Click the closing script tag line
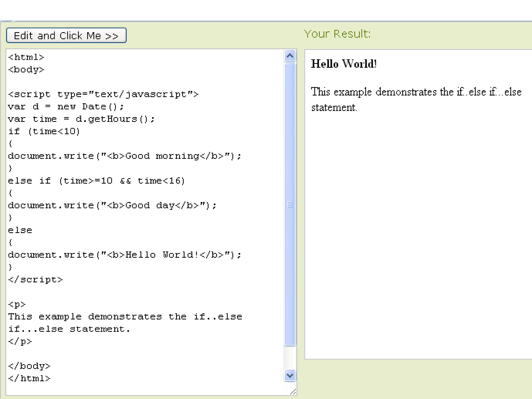The width and height of the screenshot is (532, 399). [36, 280]
